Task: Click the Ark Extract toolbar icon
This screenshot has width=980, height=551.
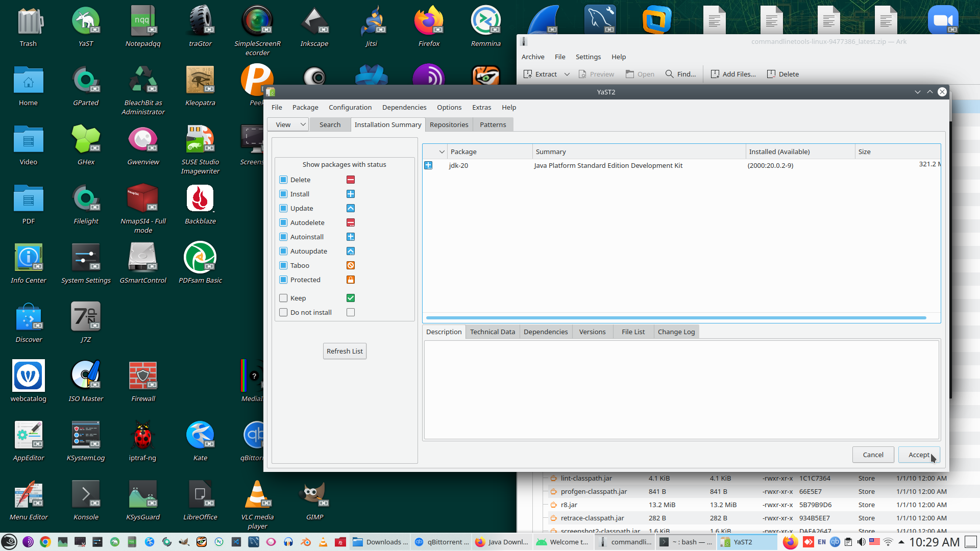Action: point(528,74)
